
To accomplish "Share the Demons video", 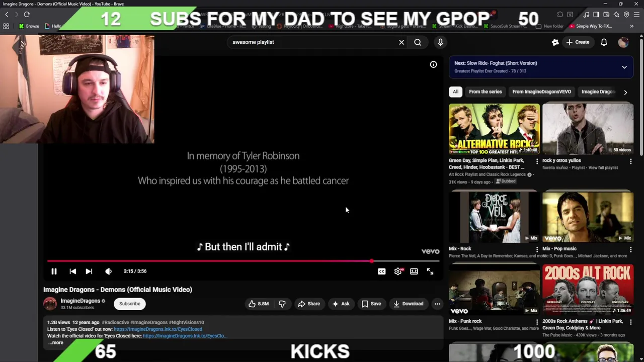I will (308, 304).
